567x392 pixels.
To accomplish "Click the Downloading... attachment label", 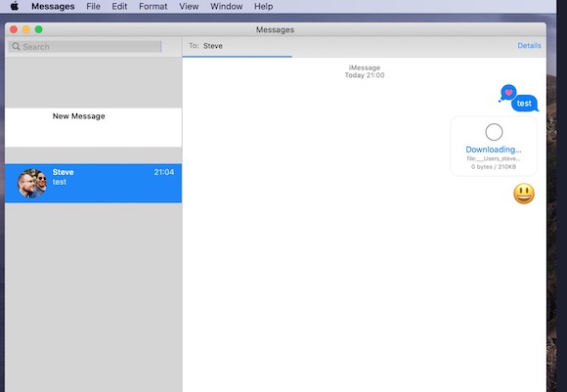I will (x=494, y=150).
